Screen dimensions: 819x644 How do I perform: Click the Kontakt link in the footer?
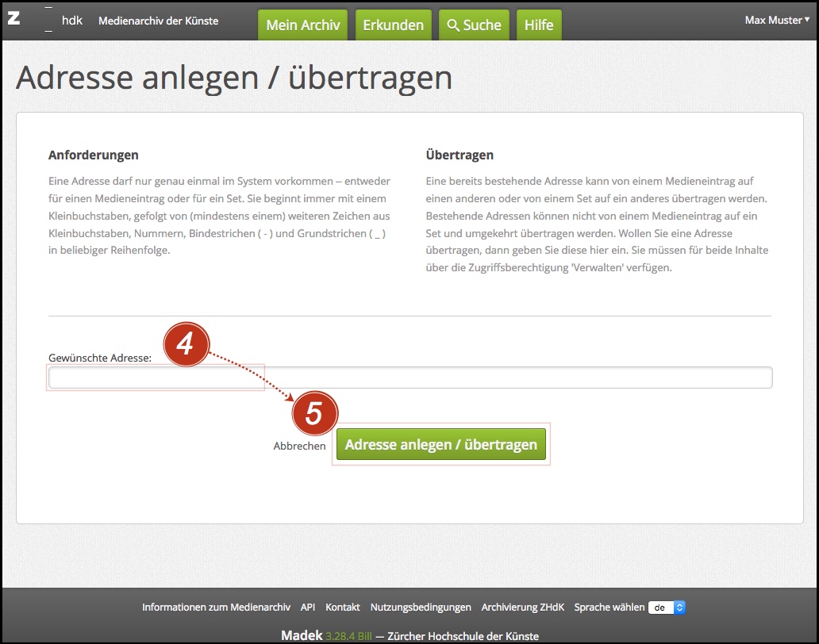tap(342, 608)
